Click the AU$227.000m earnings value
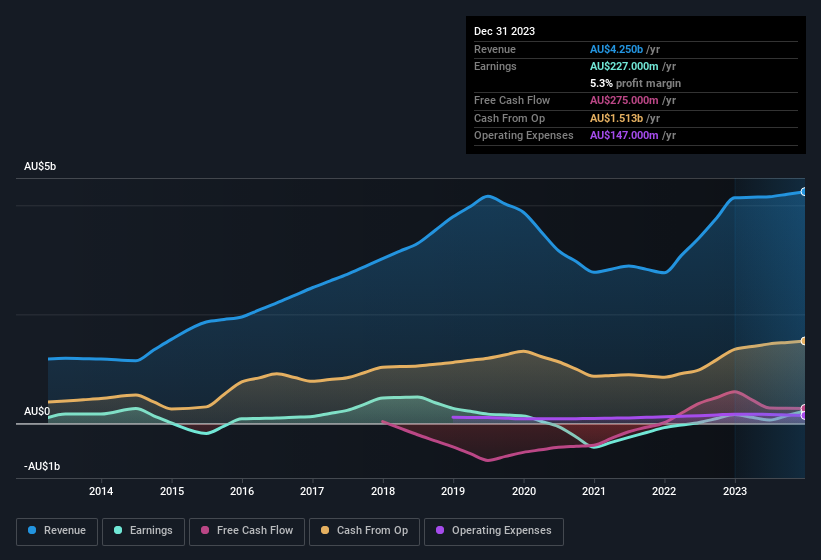This screenshot has width=821, height=560. coord(624,66)
